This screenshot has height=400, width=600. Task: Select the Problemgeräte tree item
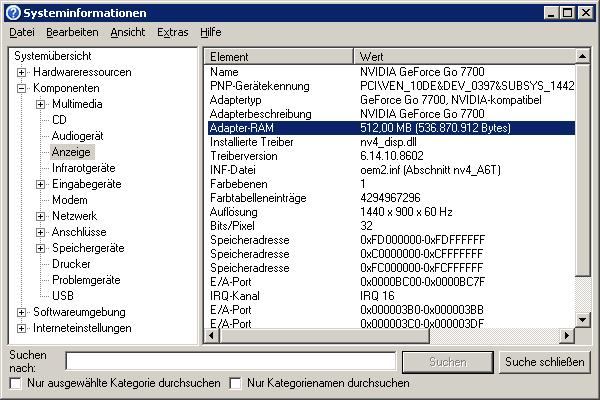pyautogui.click(x=86, y=280)
